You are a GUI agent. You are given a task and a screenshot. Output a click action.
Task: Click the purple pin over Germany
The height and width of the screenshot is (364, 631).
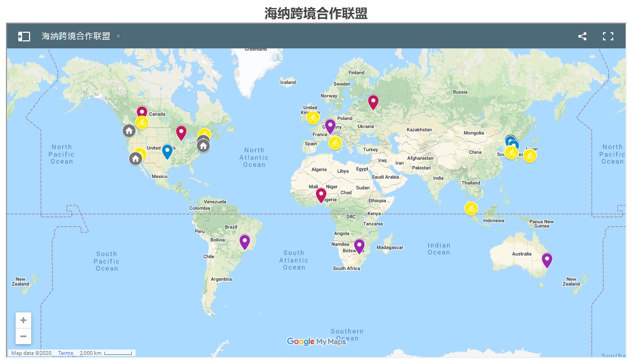pos(330,125)
